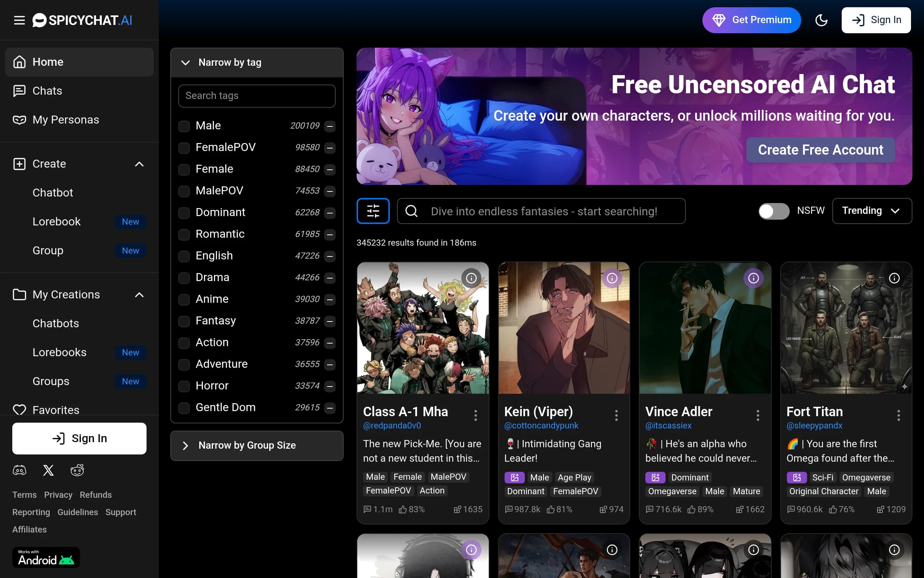Show info for Class A-1 Mha card

471,278
